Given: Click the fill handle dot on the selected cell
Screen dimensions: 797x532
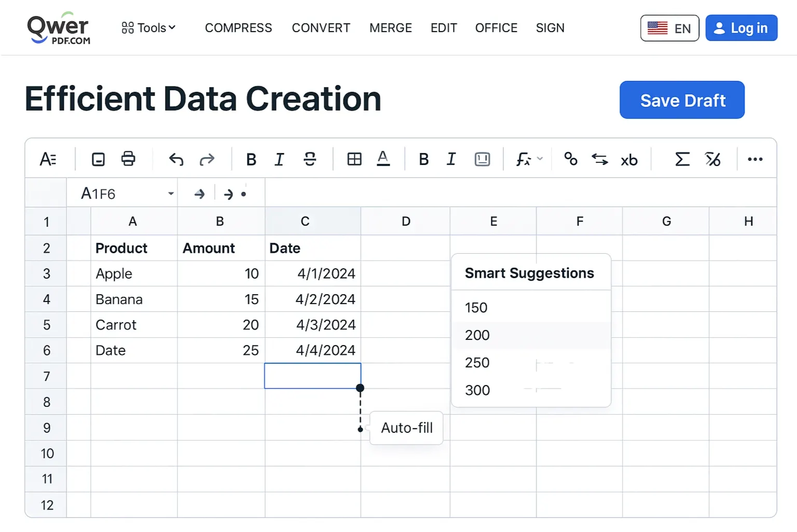Looking at the screenshot, I should pos(360,388).
